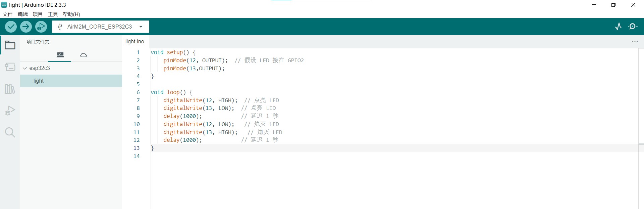The width and height of the screenshot is (644, 209).
Task: Click the Verify sketch checkmark button
Action: 11,27
